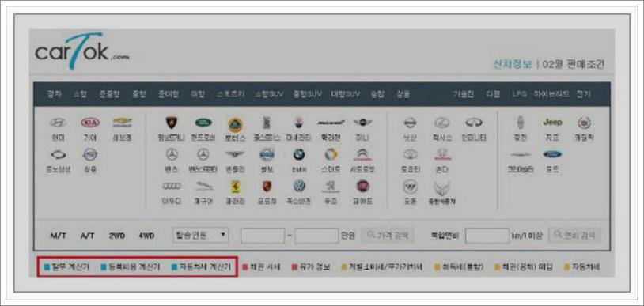Screen dimensions: 644x306
Task: Filter by 디젤 diesel fuel type
Action: (x=493, y=94)
